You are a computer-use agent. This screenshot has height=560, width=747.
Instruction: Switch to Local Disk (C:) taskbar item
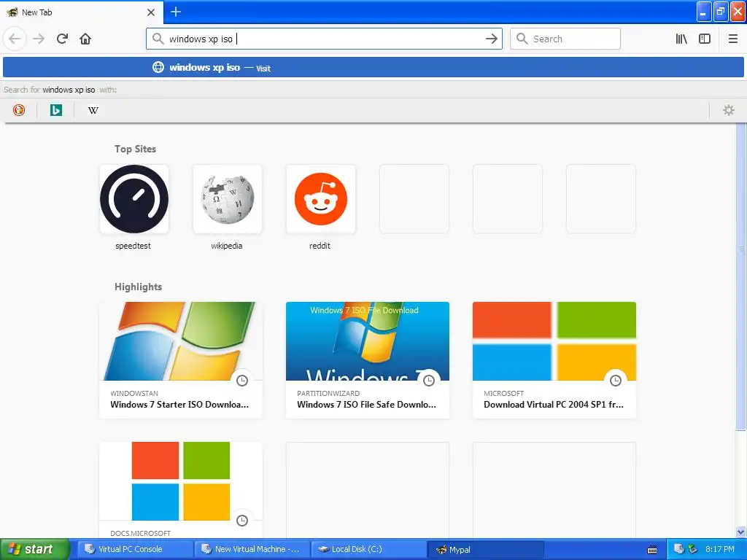(x=368, y=550)
